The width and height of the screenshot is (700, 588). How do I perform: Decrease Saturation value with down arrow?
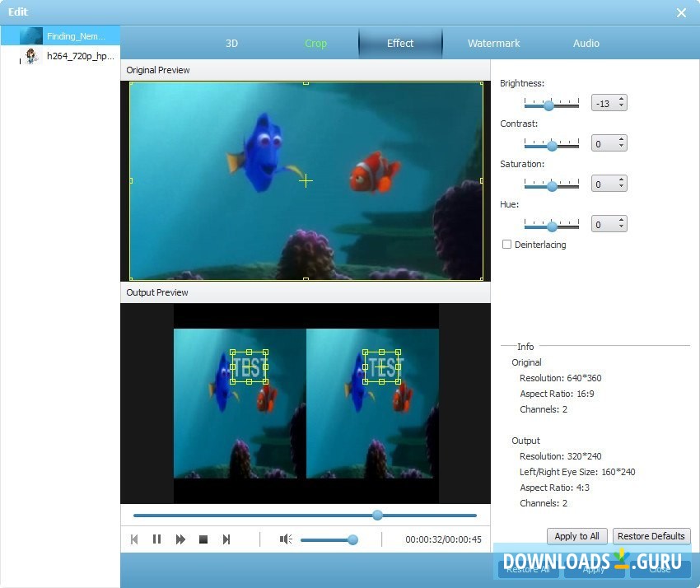621,187
